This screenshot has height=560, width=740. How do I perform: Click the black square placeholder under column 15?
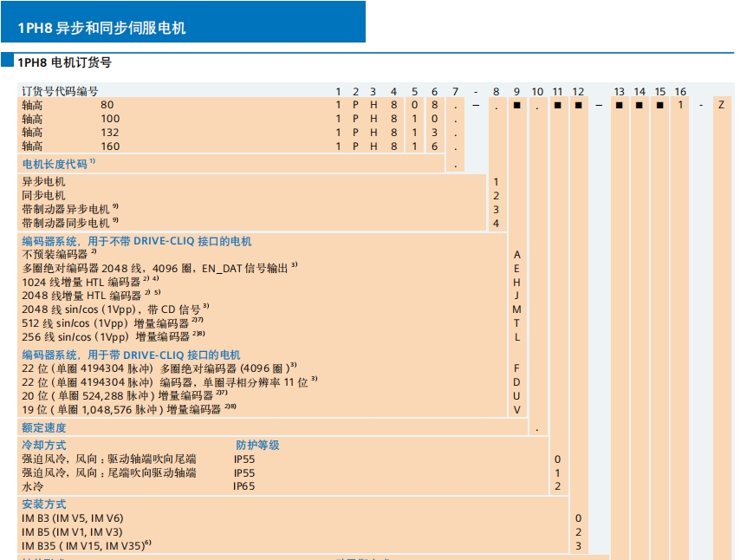pos(659,105)
